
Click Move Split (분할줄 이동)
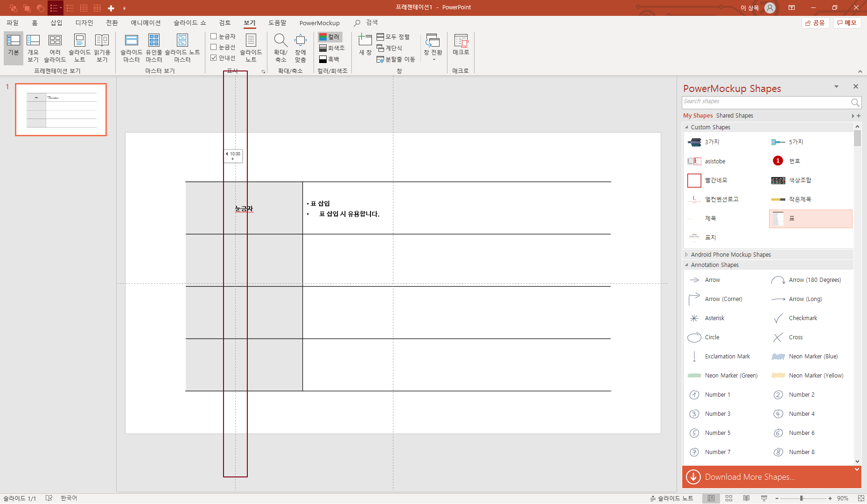point(396,59)
